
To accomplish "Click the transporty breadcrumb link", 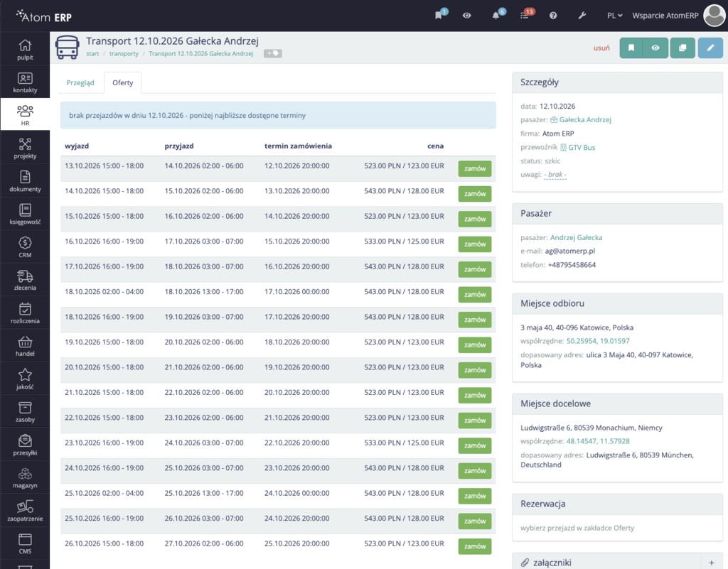I will (x=124, y=54).
